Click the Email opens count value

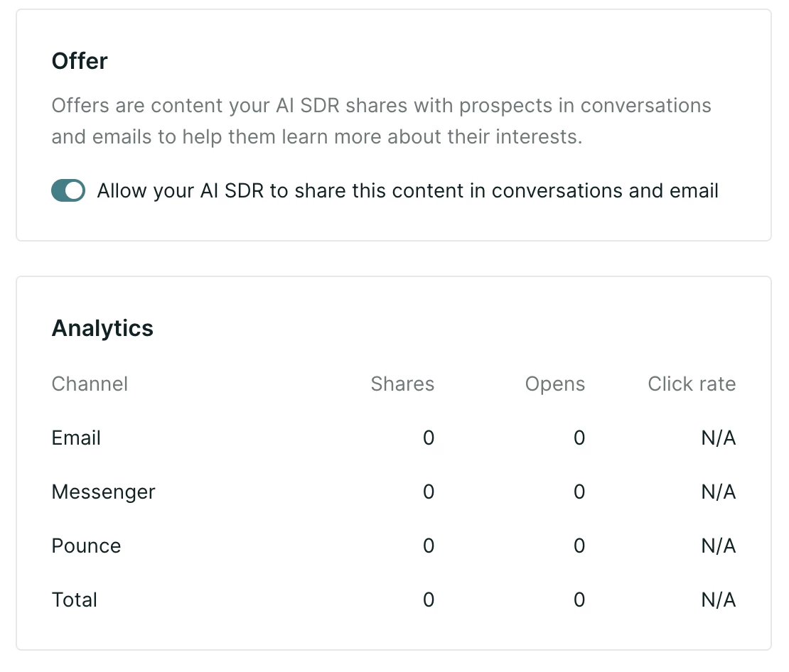[580, 438]
